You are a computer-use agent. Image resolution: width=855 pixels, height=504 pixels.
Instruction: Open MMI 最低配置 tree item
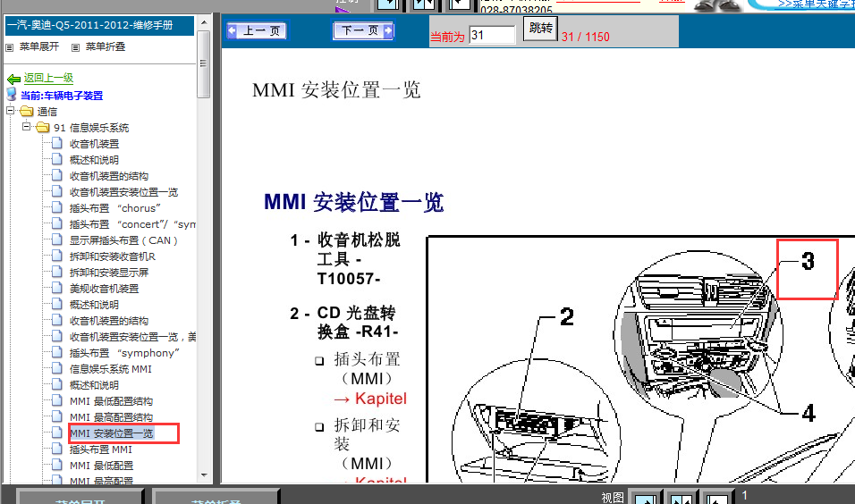[101, 466]
